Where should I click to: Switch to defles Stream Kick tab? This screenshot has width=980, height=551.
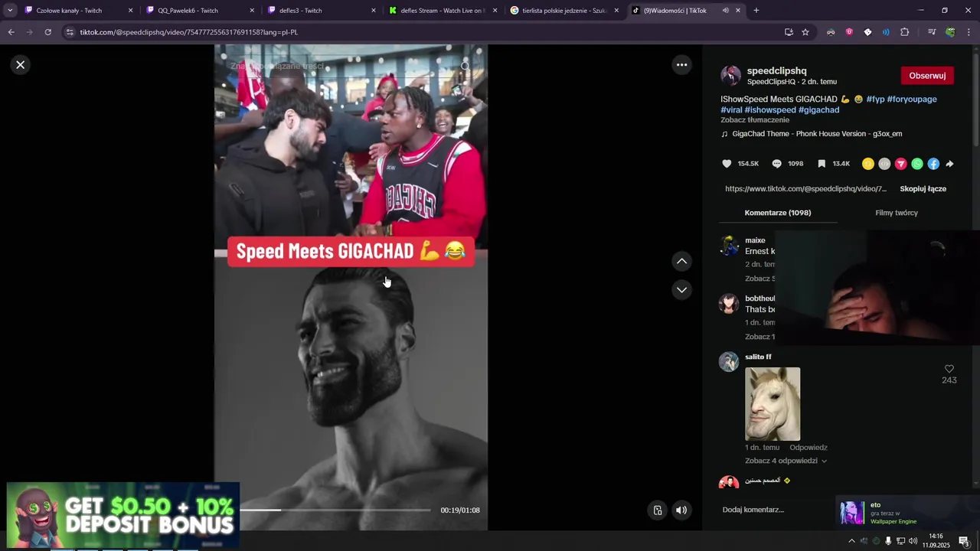[x=443, y=11]
